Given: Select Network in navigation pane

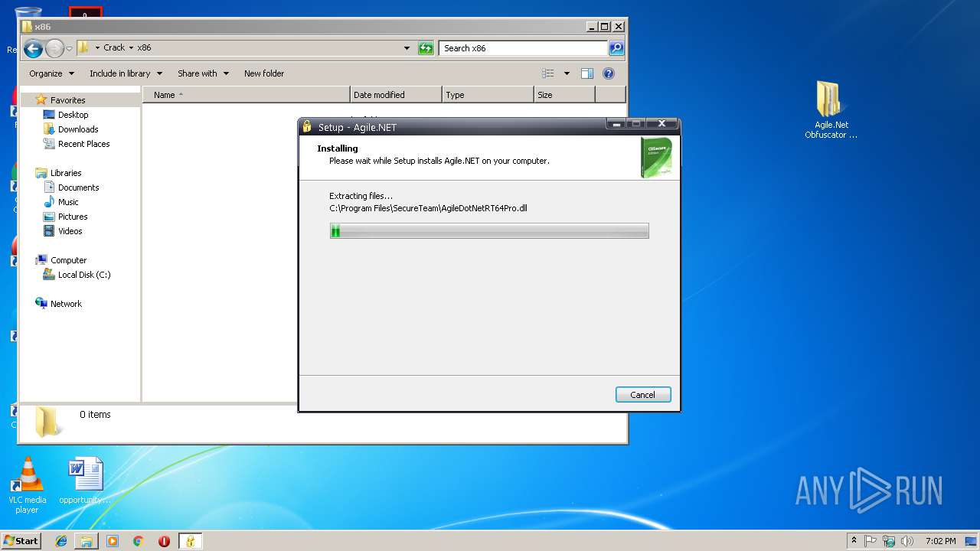Looking at the screenshot, I should coord(66,304).
